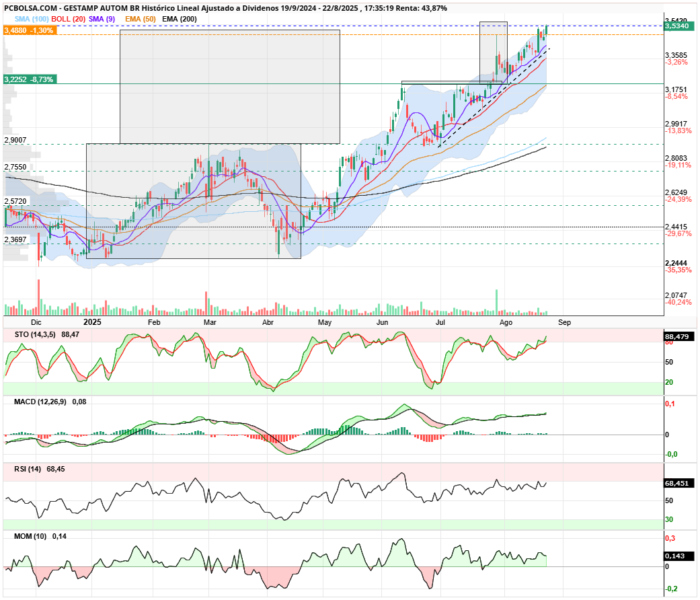Viewport: 700px width, 600px height.
Task: Click the tall red volume bar near Dic
Action: 38,297
